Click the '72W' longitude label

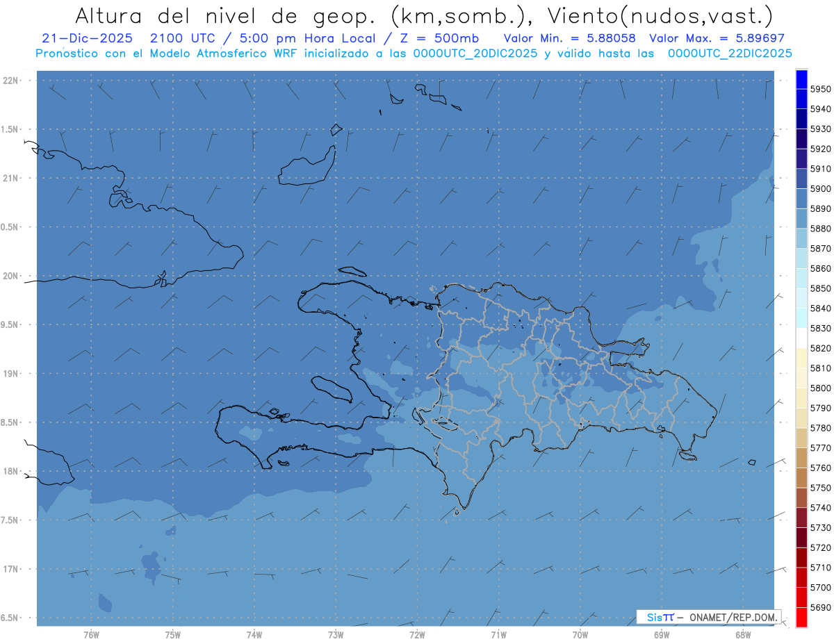point(417,635)
